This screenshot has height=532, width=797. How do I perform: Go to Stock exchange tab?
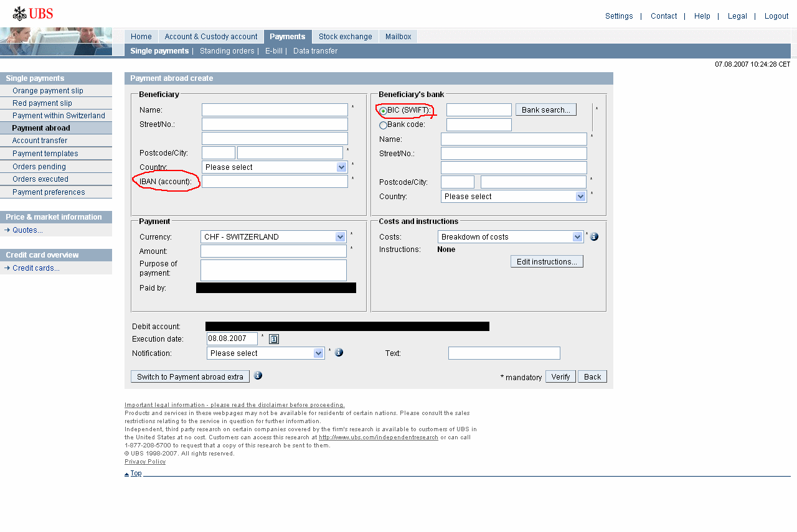click(346, 37)
